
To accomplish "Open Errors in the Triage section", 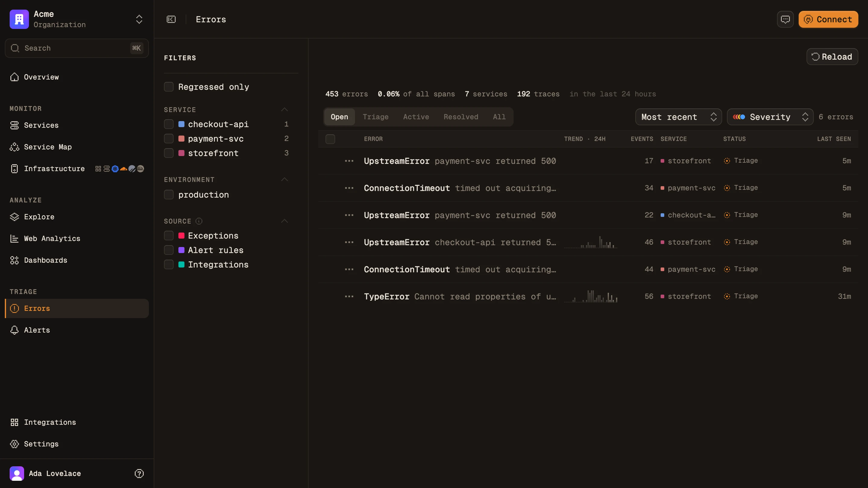I will [x=77, y=308].
